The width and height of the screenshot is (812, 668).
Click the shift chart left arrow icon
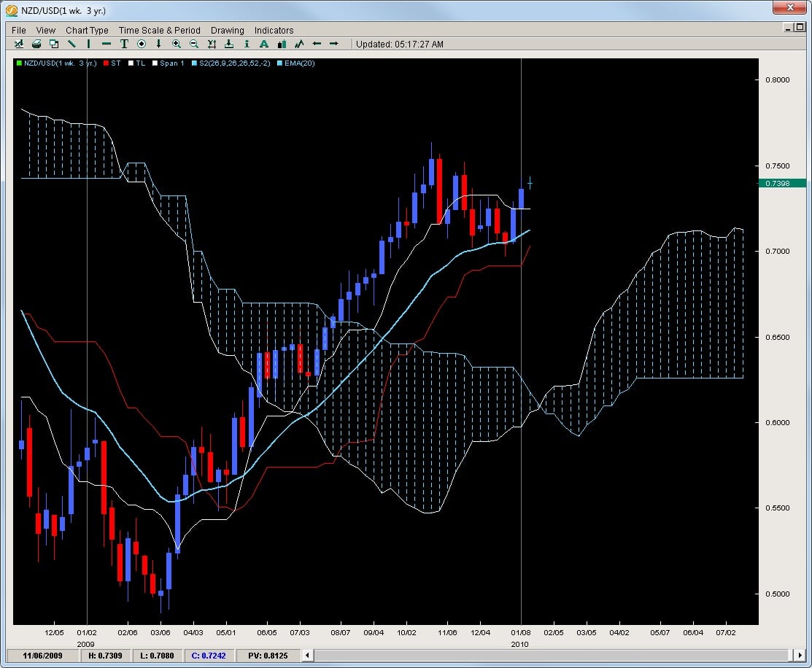tap(317, 44)
